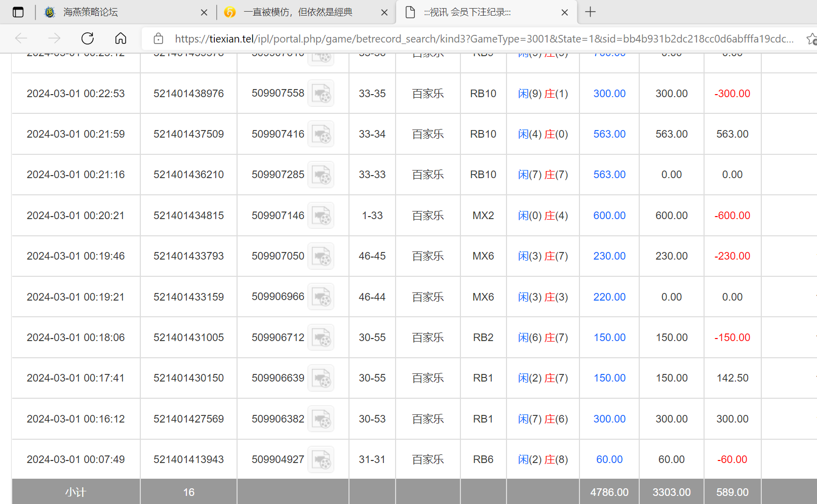The width and height of the screenshot is (817, 504).
Task: Open video replay for round 509907416
Action: pyautogui.click(x=321, y=134)
